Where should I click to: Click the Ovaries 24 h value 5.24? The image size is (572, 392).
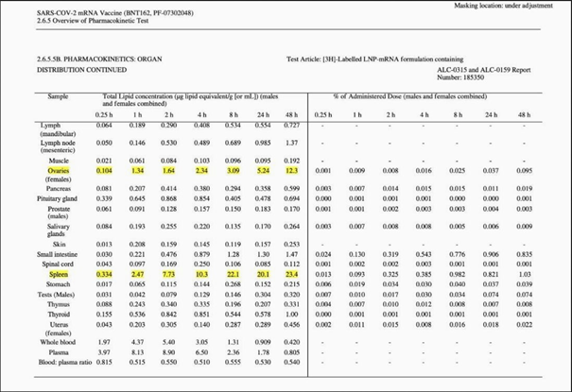point(263,171)
